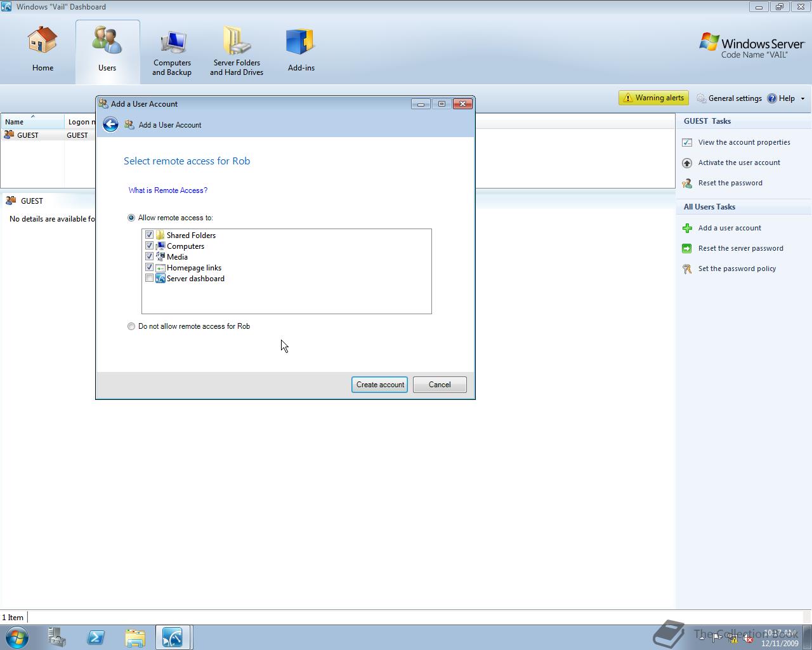Click the blue Help question mark icon
This screenshot has width=812, height=650.
[x=772, y=98]
